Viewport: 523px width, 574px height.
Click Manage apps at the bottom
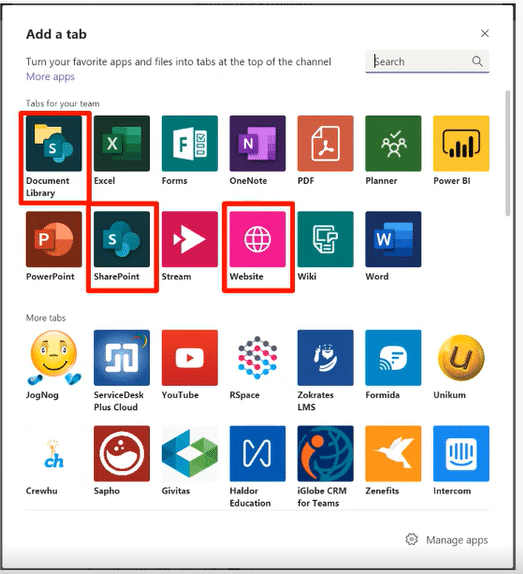click(x=447, y=540)
